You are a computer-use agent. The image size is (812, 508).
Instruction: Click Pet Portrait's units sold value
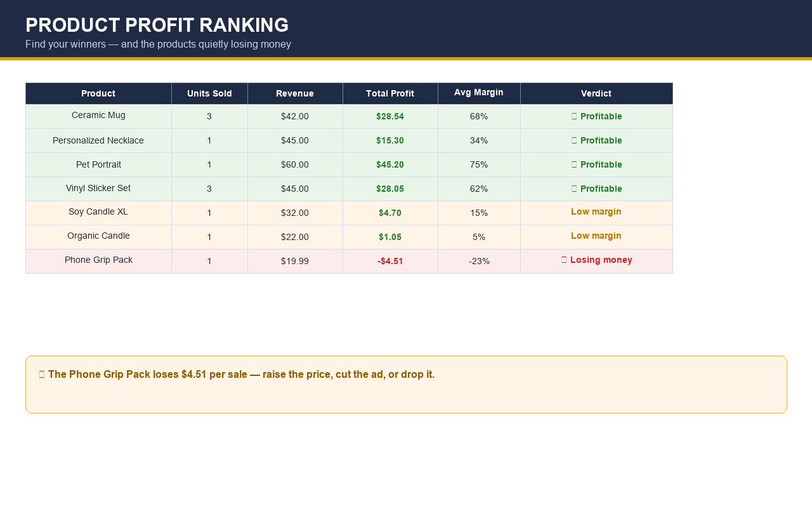(209, 164)
